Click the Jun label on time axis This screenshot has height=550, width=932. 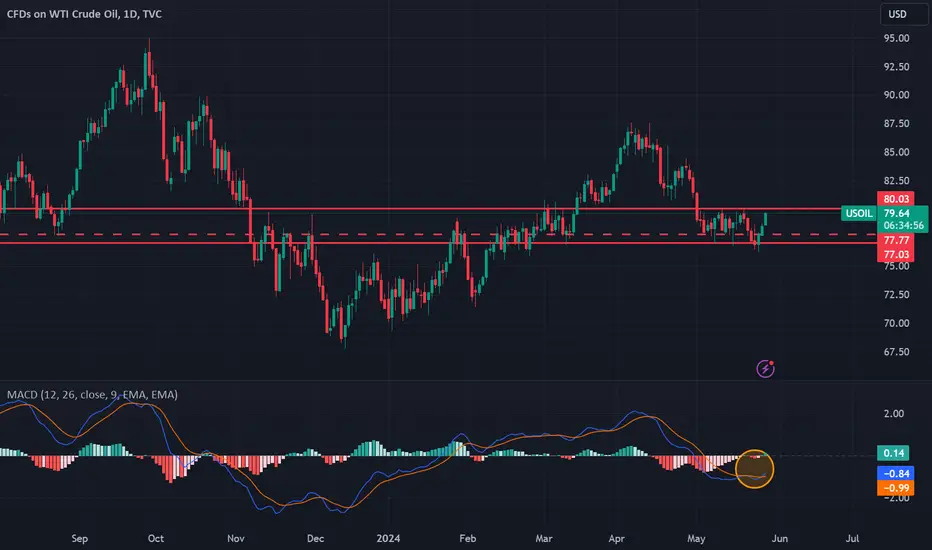coord(780,538)
